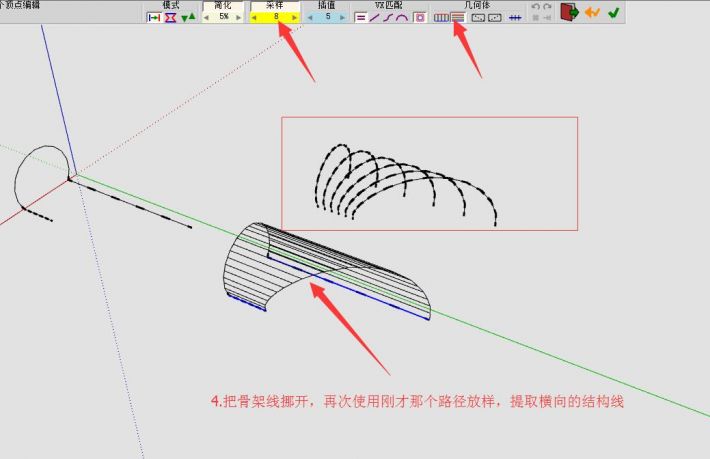Click the 几何体 geometry label

pyautogui.click(x=477, y=5)
